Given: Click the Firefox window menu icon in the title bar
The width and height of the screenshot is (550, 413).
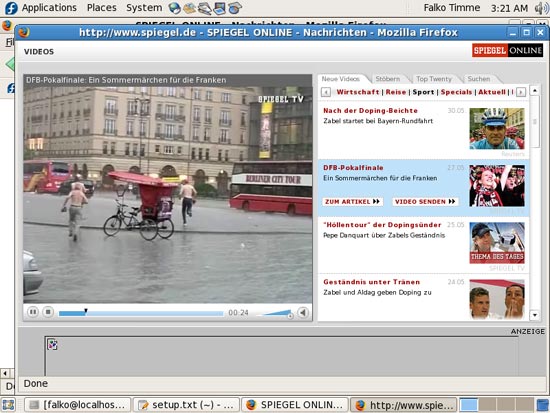Looking at the screenshot, I should (x=24, y=33).
